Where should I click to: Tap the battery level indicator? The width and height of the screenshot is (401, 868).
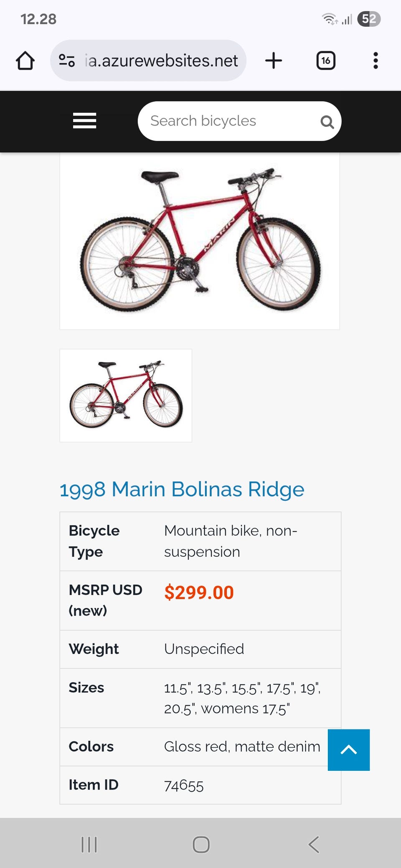[x=369, y=19]
